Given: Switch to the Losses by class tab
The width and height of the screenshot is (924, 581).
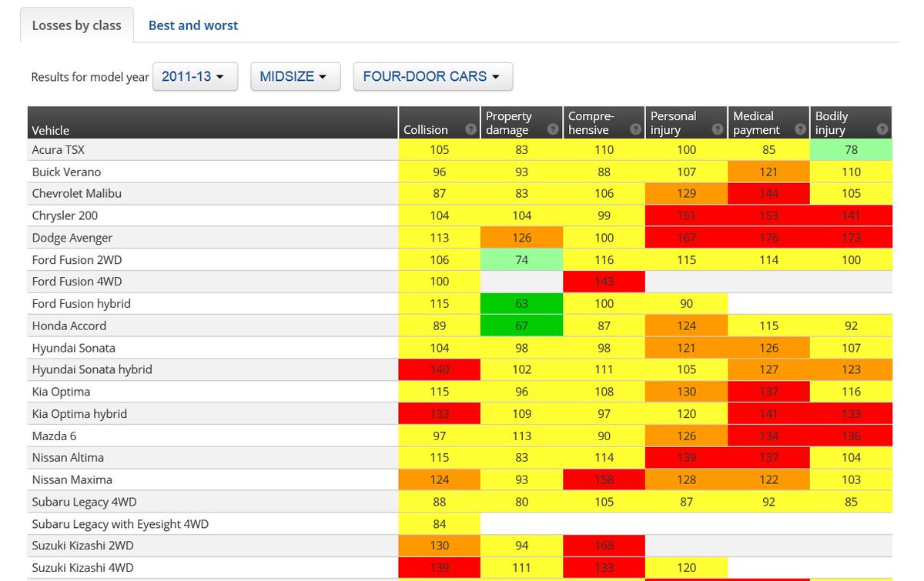Looking at the screenshot, I should [77, 25].
